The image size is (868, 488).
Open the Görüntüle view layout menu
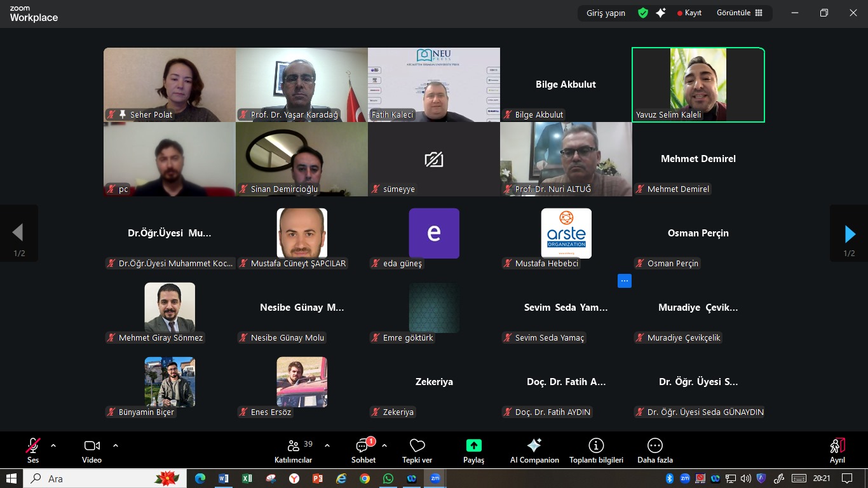[739, 13]
